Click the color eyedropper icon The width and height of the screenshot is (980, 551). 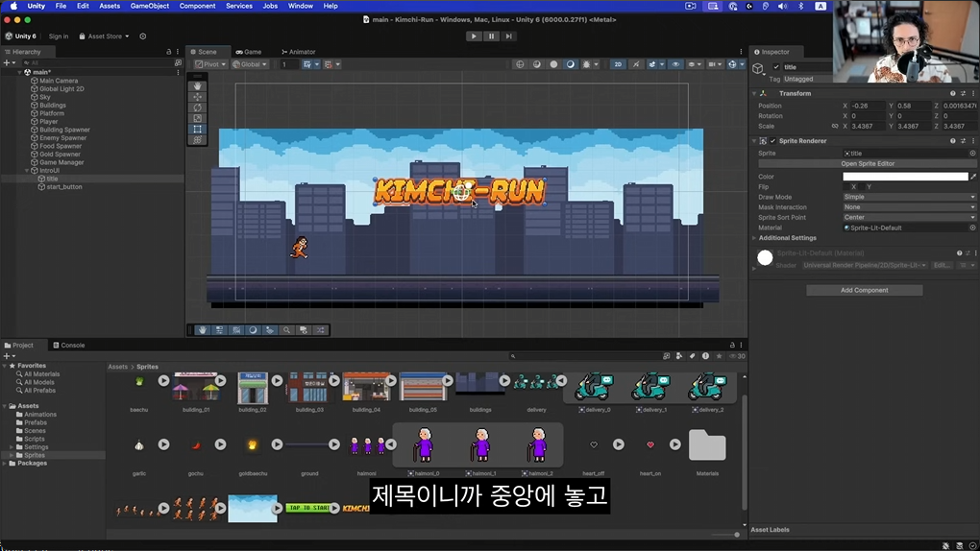pos(973,177)
